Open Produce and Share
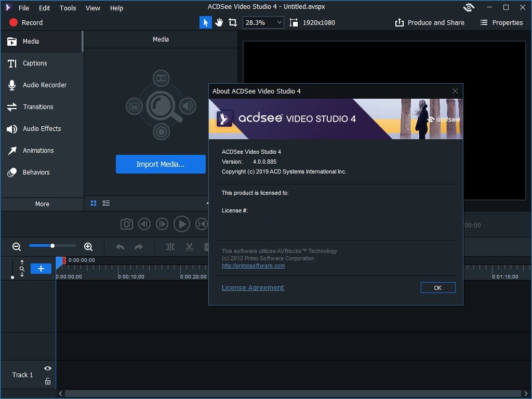Image resolution: width=532 pixels, height=399 pixels. [x=430, y=22]
